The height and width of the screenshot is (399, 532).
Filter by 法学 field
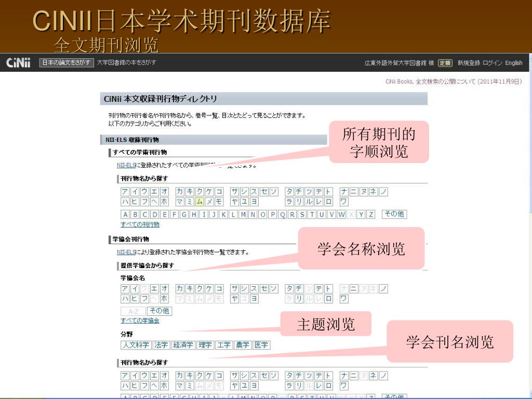coord(161,345)
